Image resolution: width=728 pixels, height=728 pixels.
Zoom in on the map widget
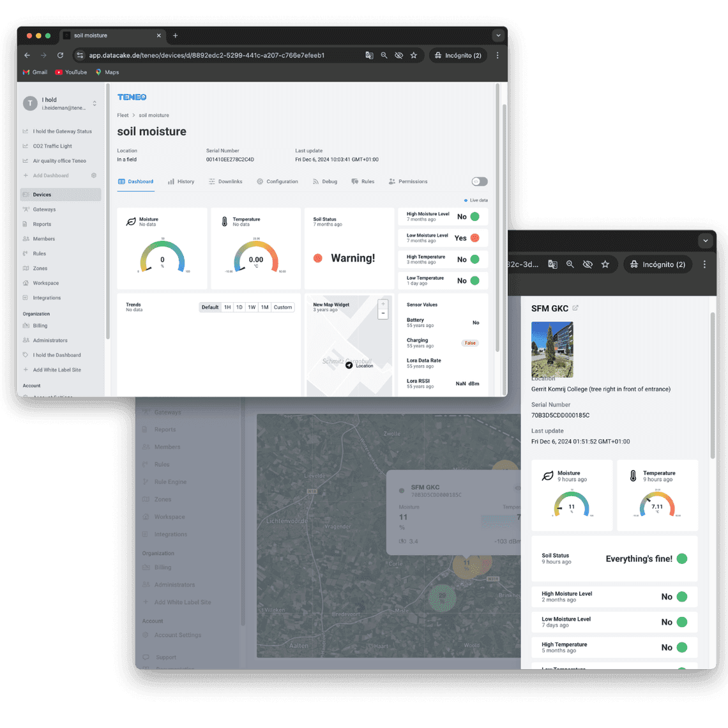point(383,304)
